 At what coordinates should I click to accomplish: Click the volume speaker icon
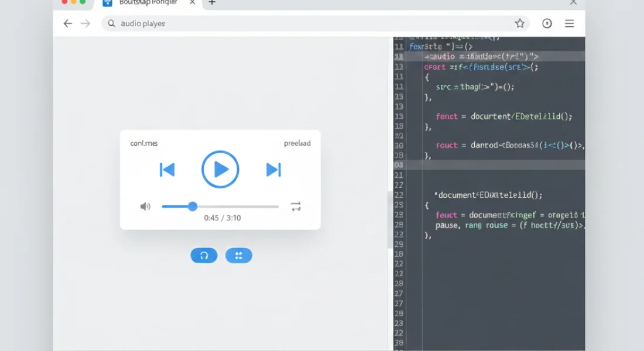point(145,206)
